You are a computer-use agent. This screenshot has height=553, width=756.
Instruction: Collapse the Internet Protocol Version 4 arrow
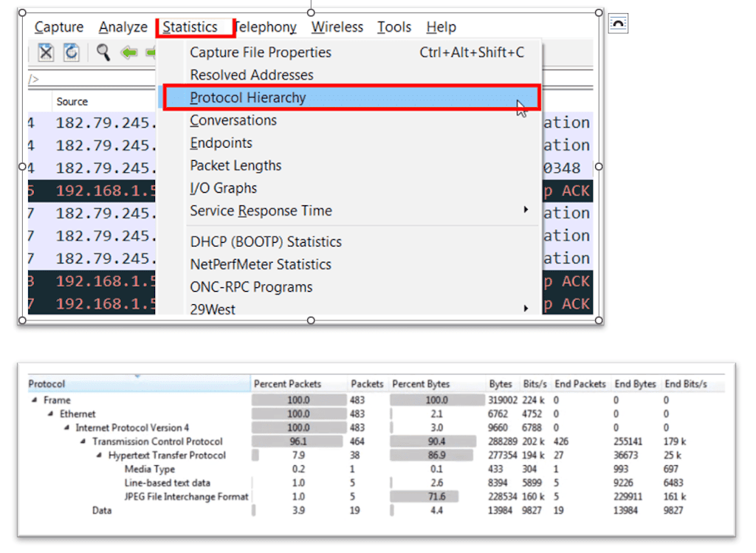click(x=67, y=427)
